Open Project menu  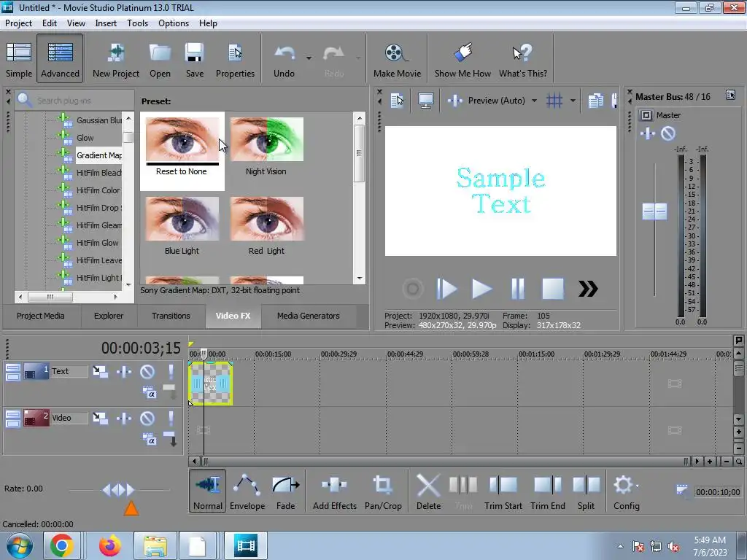pos(18,23)
